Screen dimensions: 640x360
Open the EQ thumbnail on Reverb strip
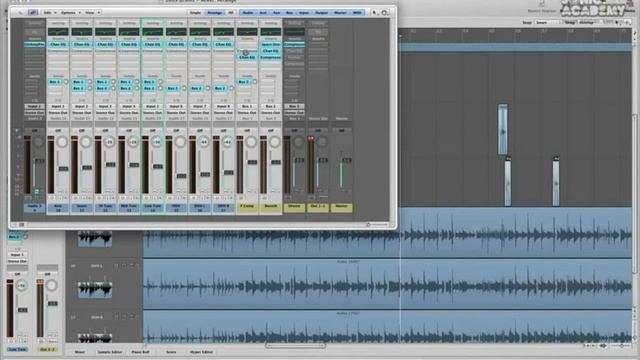(271, 31)
